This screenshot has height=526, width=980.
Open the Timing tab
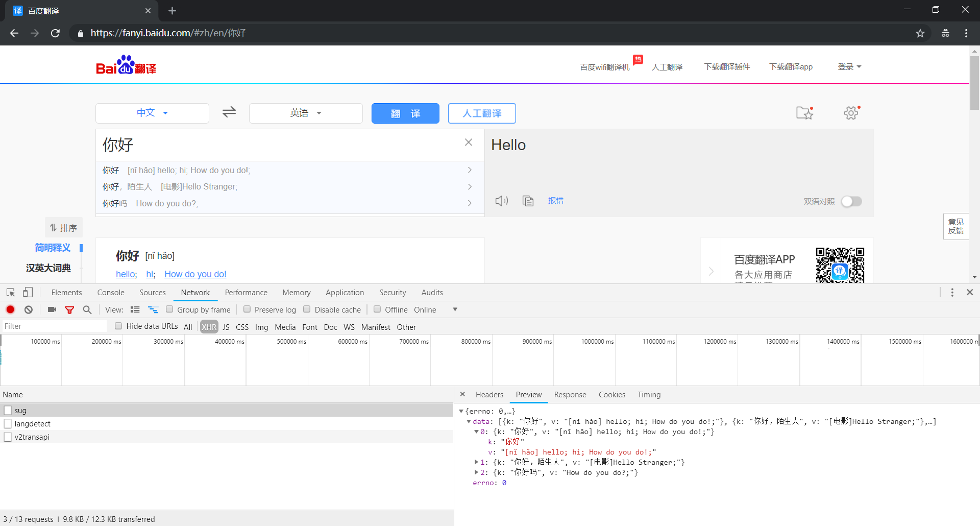649,394
